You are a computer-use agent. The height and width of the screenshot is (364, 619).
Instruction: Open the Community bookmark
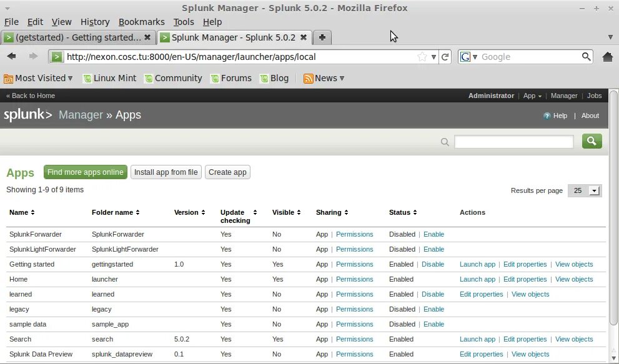click(x=173, y=78)
